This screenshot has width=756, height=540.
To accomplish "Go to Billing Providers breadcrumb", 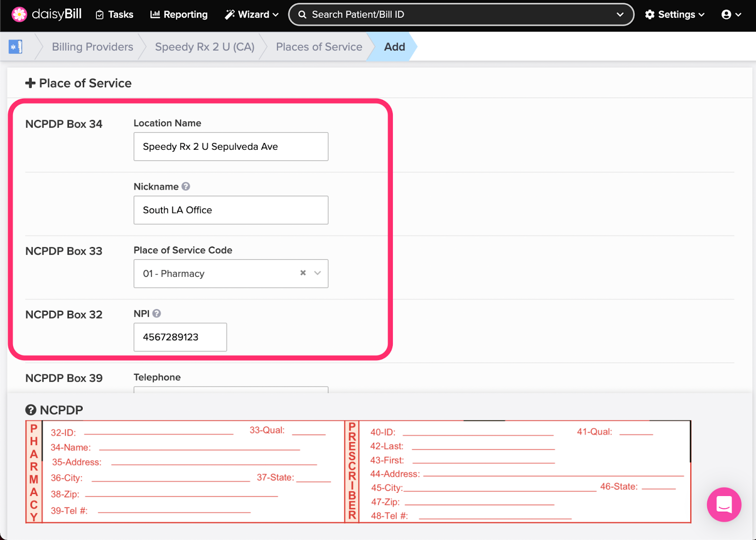I will pyautogui.click(x=93, y=47).
